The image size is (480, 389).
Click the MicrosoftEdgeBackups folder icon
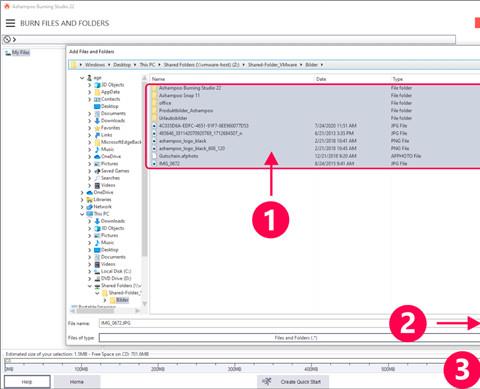pyautogui.click(x=97, y=142)
